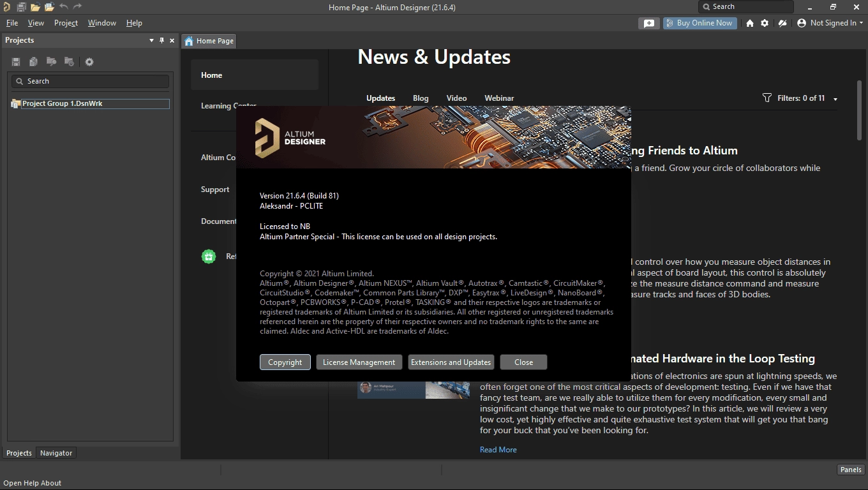Click the feedback speech bubble icon
The width and height of the screenshot is (868, 490).
tap(648, 23)
